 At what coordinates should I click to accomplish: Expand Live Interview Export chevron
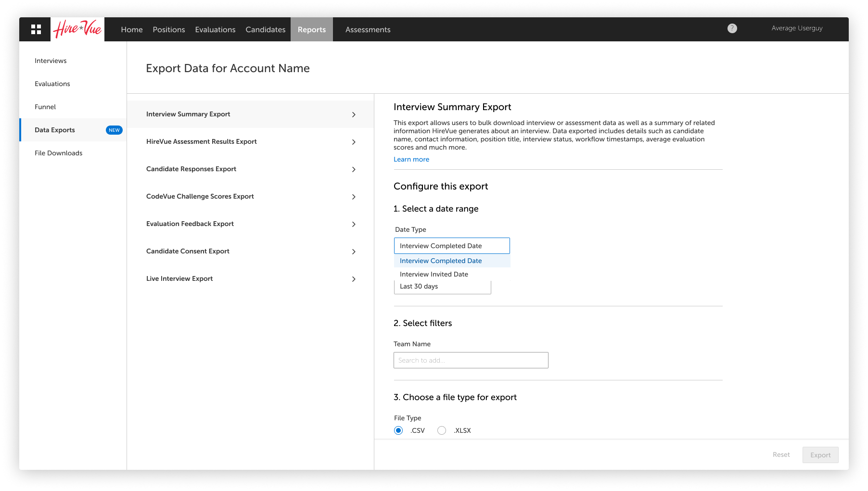(x=354, y=279)
